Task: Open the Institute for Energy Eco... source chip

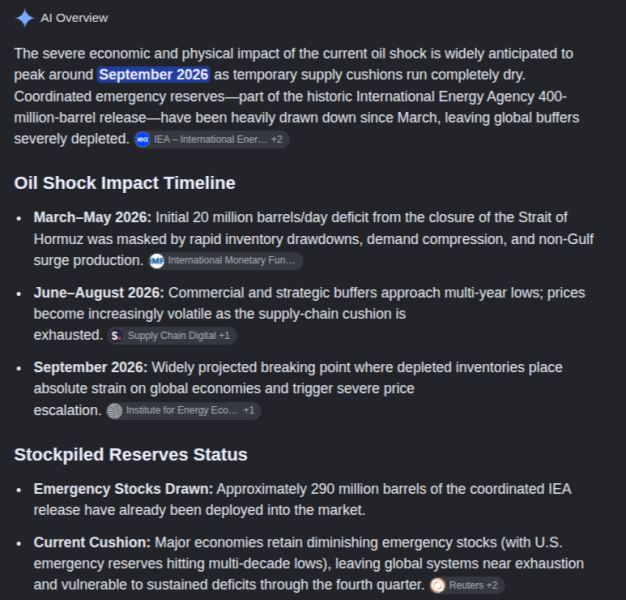Action: click(x=184, y=410)
